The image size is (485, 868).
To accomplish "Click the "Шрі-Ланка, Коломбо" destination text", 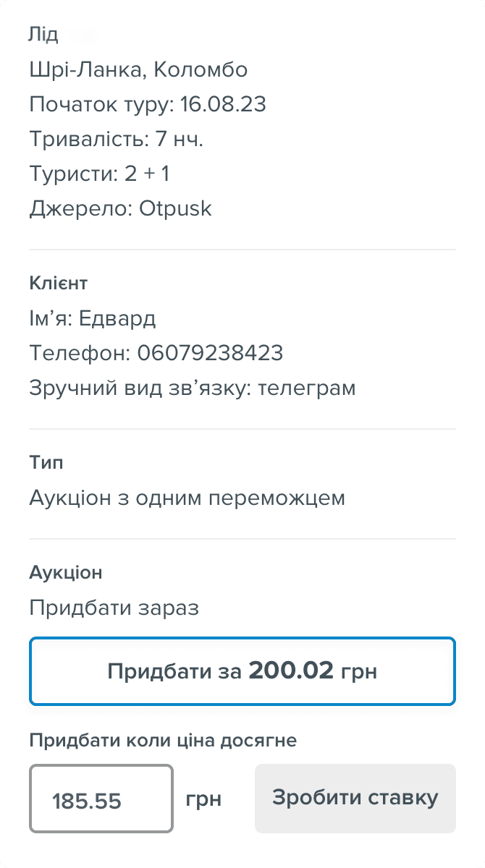I will (138, 69).
